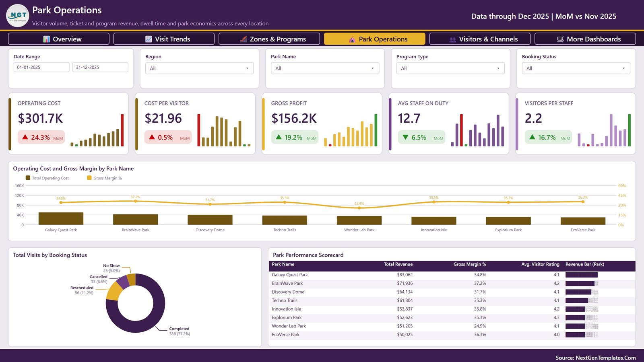The width and height of the screenshot is (644, 362).
Task: Click the More Dashboards monitor icon
Action: [x=560, y=39]
